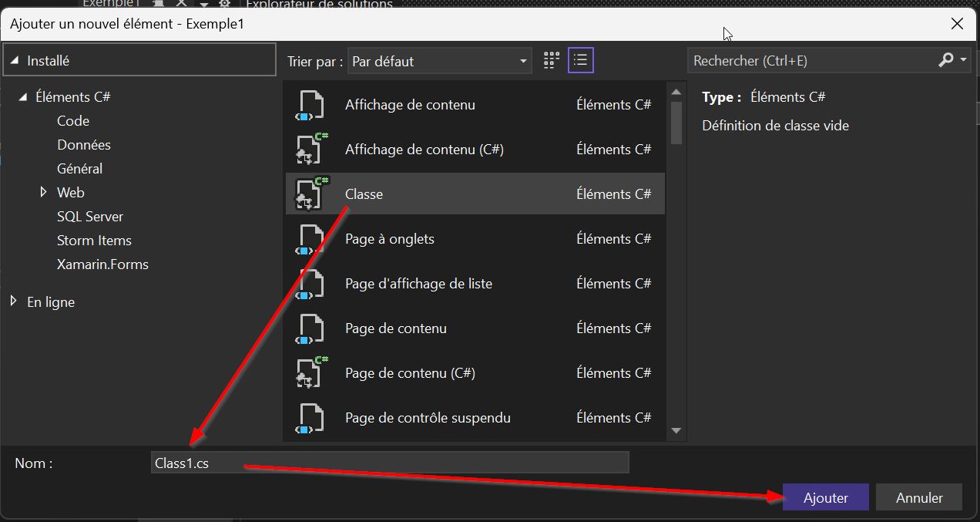Click the search magnifier icon
Viewport: 980px width, 522px height.
click(x=946, y=61)
